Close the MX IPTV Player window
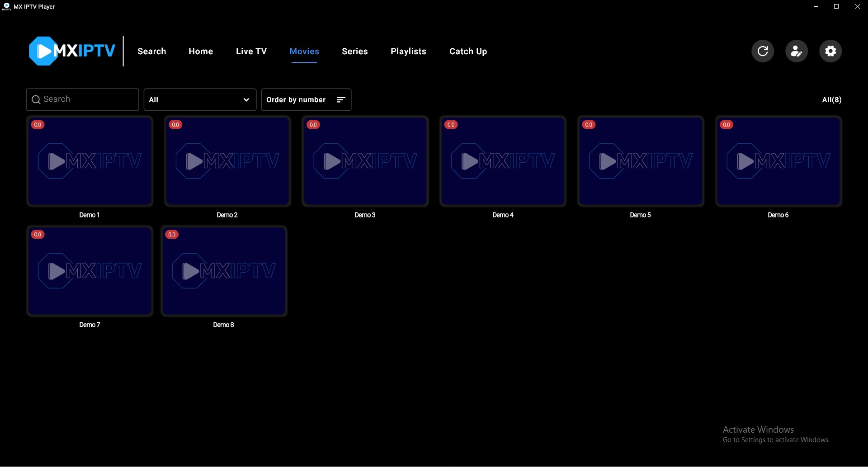Image resolution: width=868 pixels, height=467 pixels. click(x=857, y=7)
